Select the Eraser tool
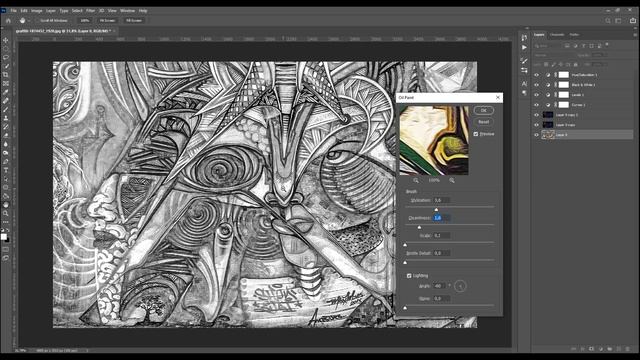Viewport: 640px width, 360px height. point(6,135)
